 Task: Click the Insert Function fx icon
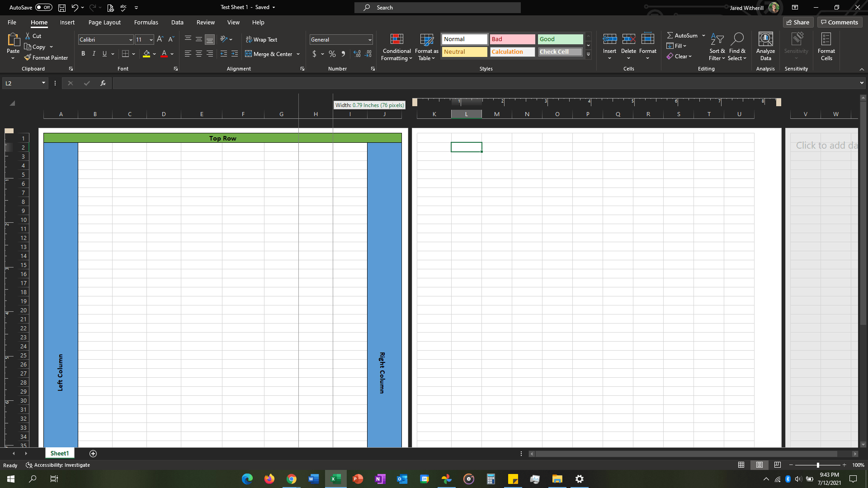click(103, 83)
